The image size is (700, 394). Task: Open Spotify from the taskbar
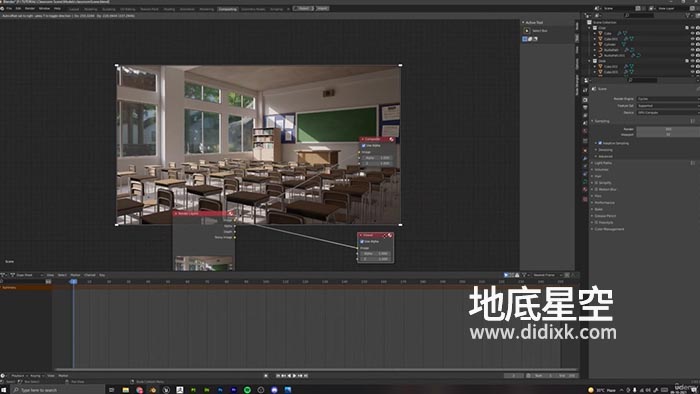tap(247, 390)
